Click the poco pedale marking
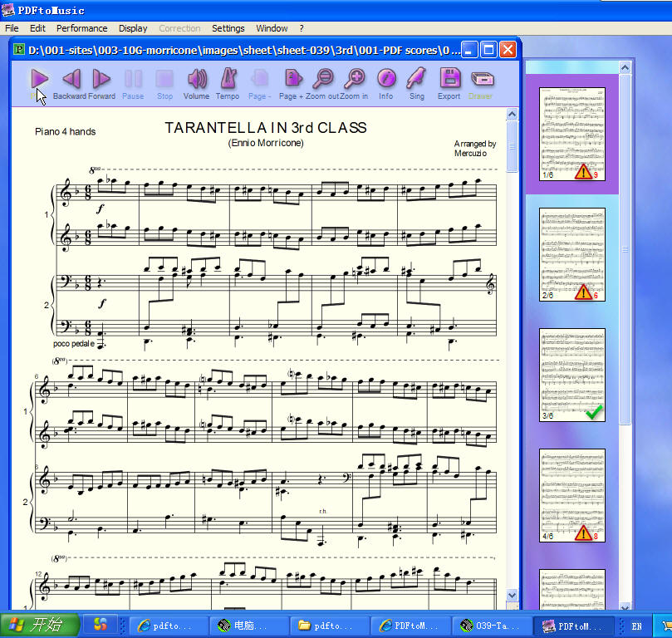 (x=74, y=344)
